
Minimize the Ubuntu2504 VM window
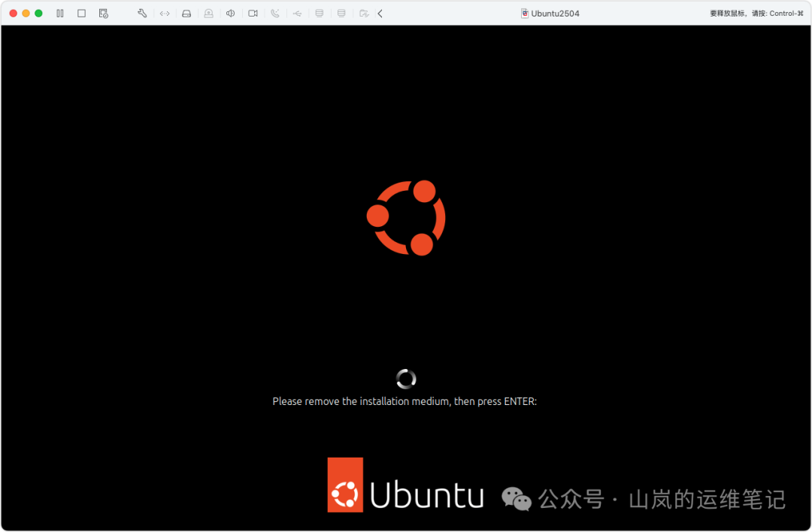[26, 14]
